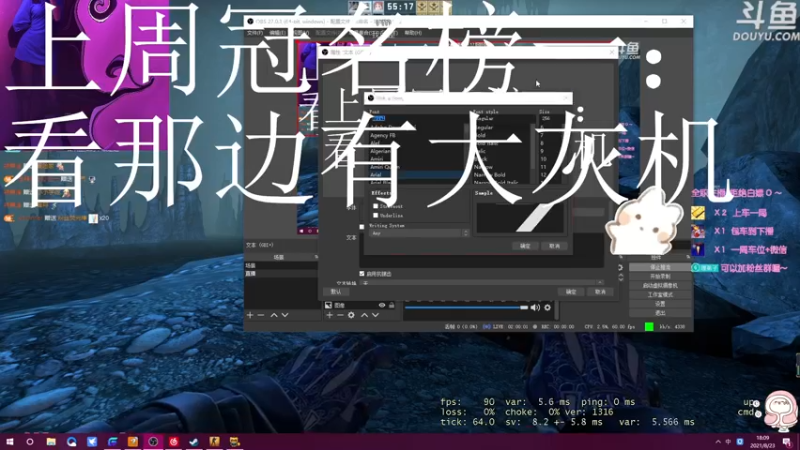Open 编辑(E) menu in OBS
Screen dimensions: 800x450
(x=278, y=33)
